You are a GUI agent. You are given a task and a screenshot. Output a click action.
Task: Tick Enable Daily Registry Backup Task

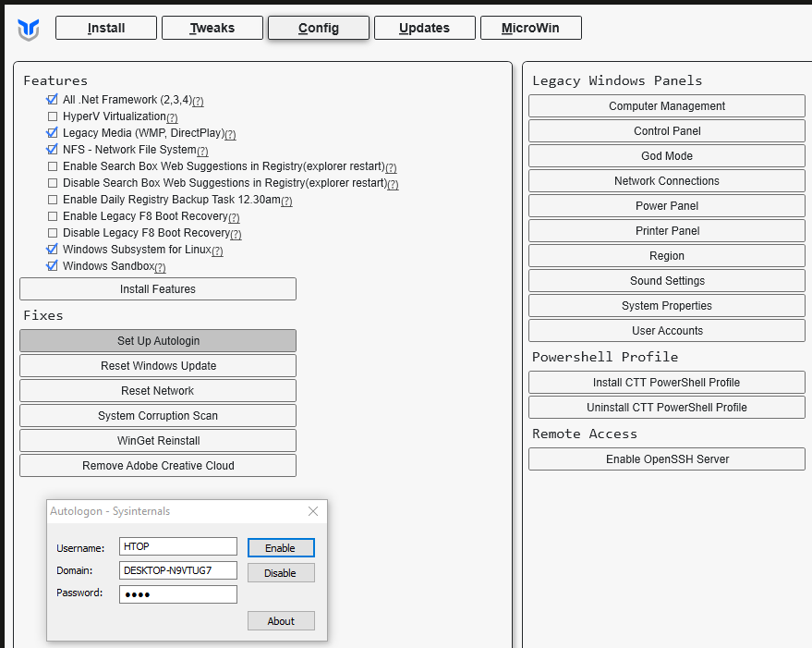[x=53, y=199]
